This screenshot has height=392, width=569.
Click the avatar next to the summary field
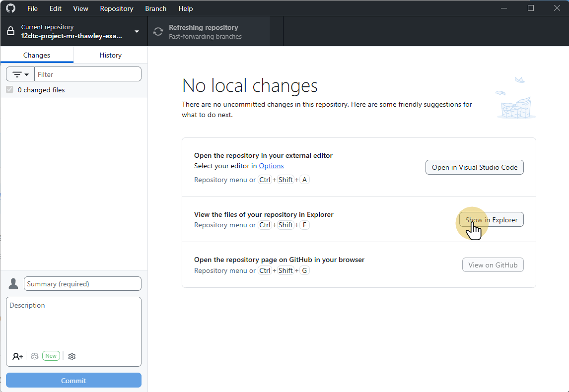point(13,283)
